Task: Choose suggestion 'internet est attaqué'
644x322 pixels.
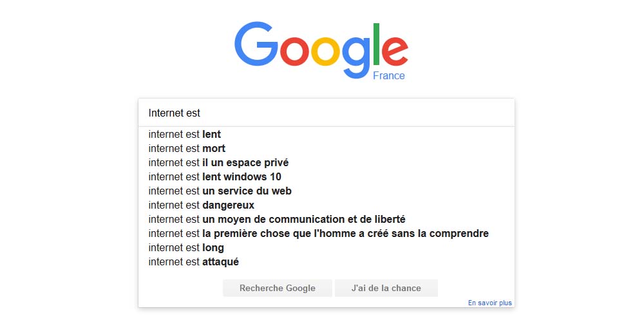Action: pos(326,261)
